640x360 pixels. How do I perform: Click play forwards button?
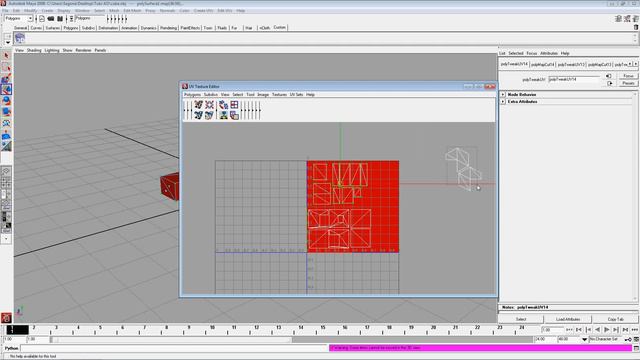click(x=607, y=329)
